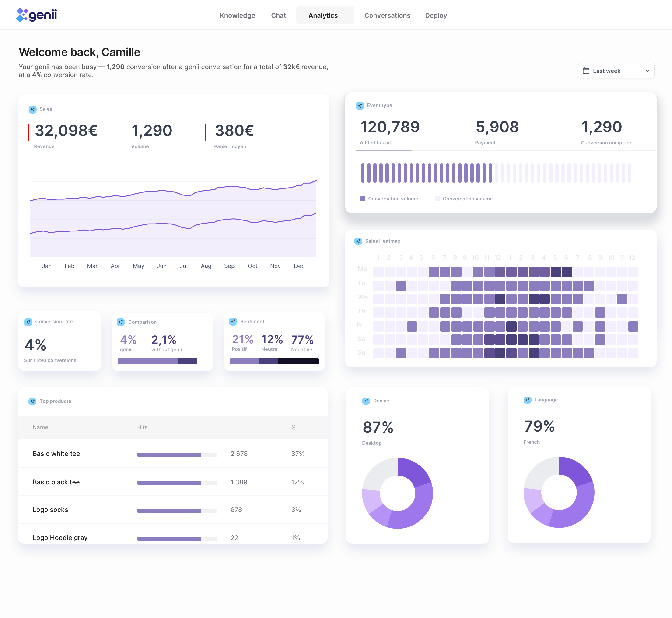Click the Top products sparkle icon

click(32, 401)
